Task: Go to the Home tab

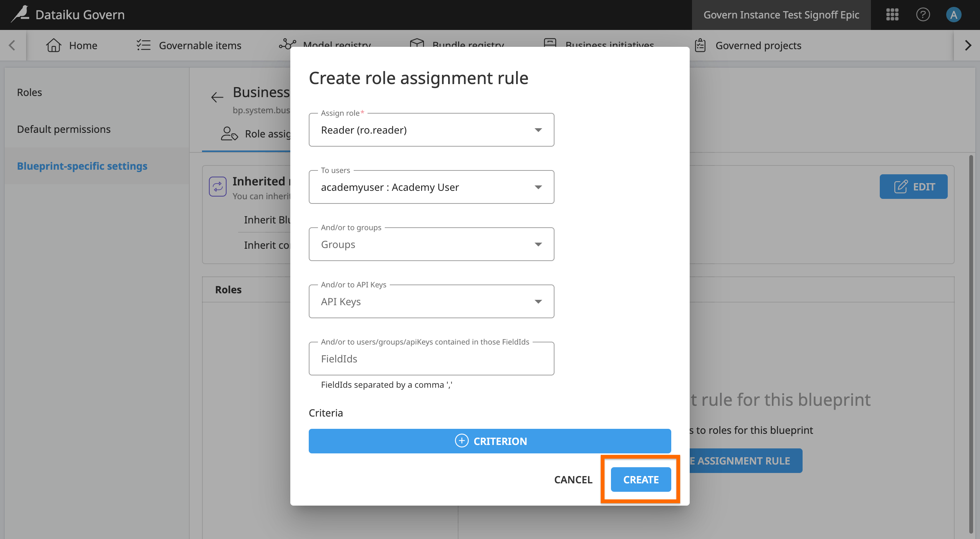Action: point(72,45)
